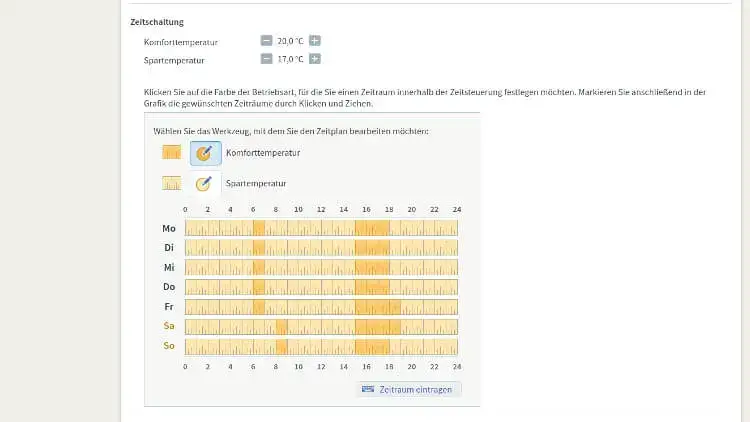Image resolution: width=750 pixels, height=422 pixels.
Task: Click the Thursday (Do) schedule timeline row
Action: pyautogui.click(x=321, y=287)
